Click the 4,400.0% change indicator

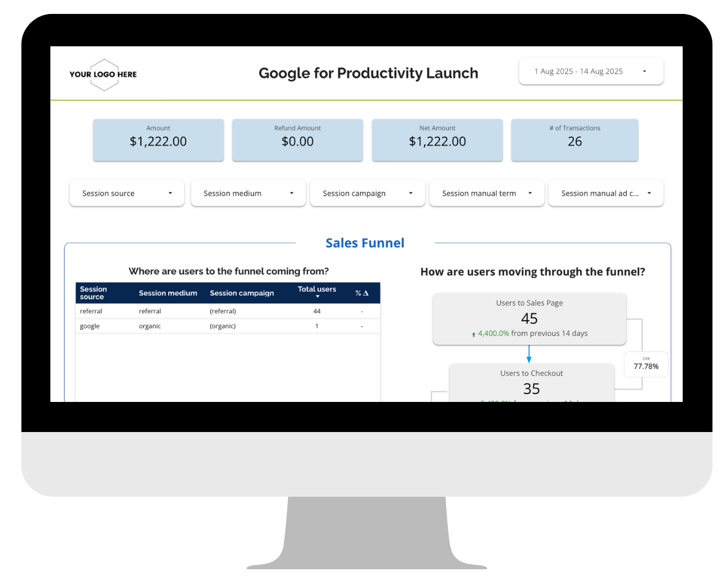pos(490,333)
